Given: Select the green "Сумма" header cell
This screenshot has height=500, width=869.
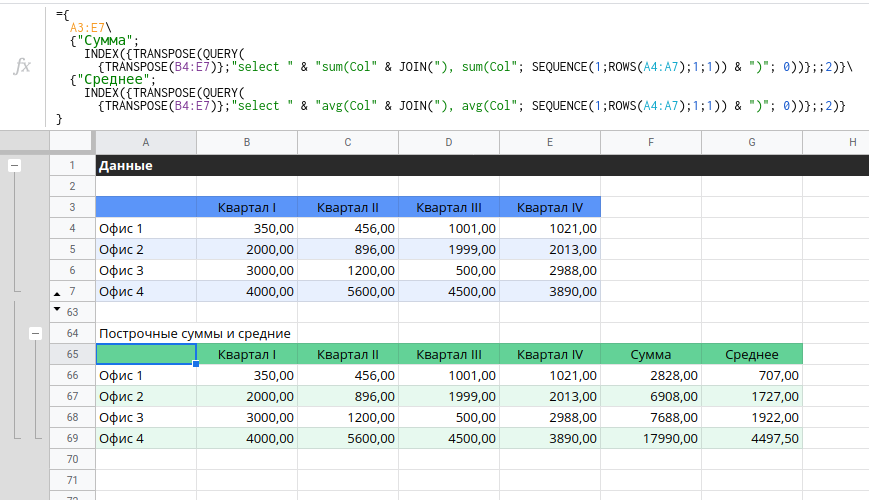Looking at the screenshot, I should coord(651,354).
